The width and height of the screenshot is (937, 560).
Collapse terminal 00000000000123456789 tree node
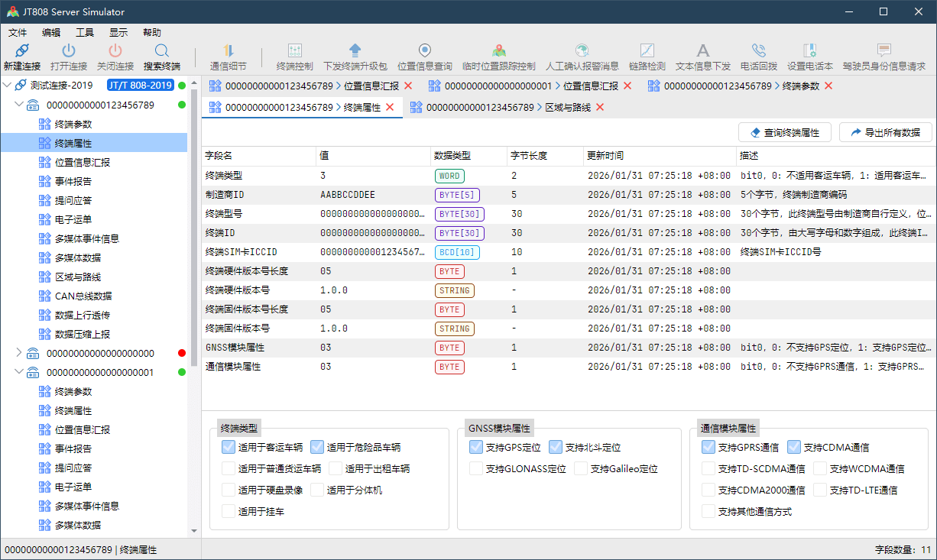click(x=19, y=105)
